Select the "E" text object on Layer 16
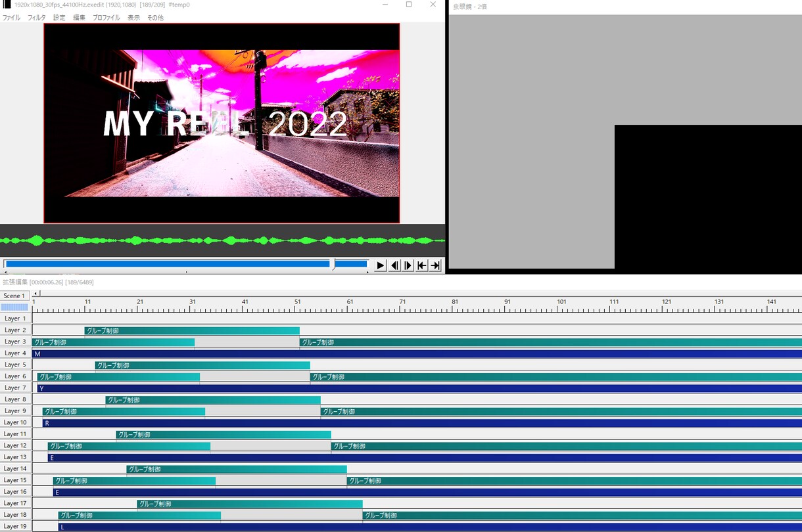 (x=427, y=492)
